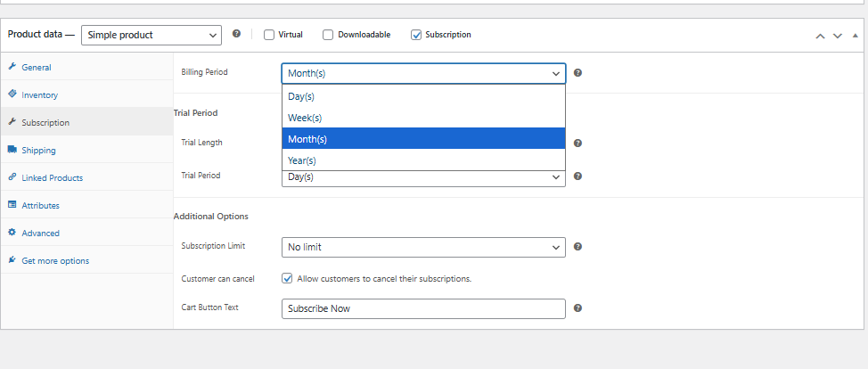Click help icon next to product type
868x369 pixels.
pyautogui.click(x=236, y=35)
